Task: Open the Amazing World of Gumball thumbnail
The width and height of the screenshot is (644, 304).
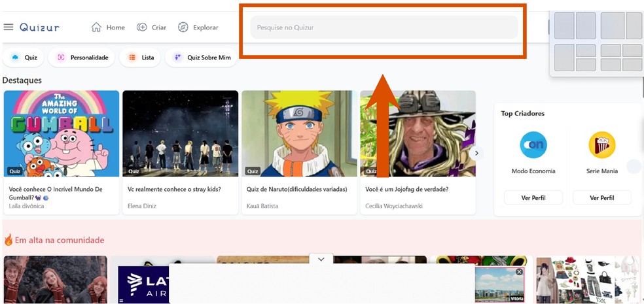Action: (x=62, y=134)
